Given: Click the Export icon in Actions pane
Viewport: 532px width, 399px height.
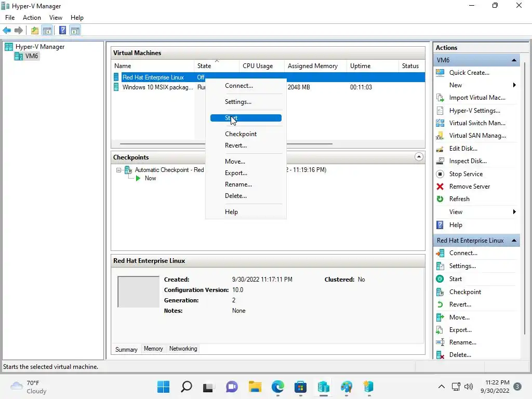Looking at the screenshot, I should pyautogui.click(x=440, y=330).
